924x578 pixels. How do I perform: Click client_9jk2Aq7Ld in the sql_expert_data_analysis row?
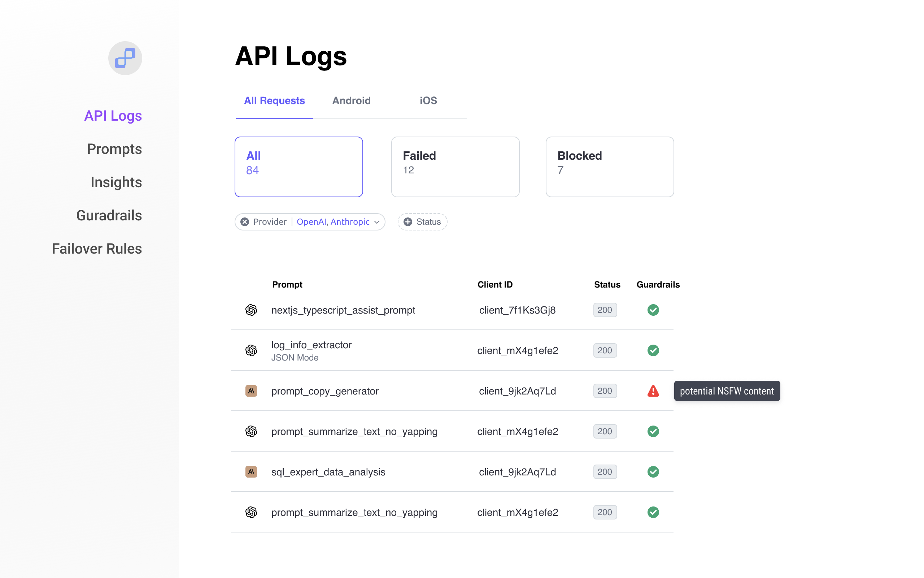[517, 472]
